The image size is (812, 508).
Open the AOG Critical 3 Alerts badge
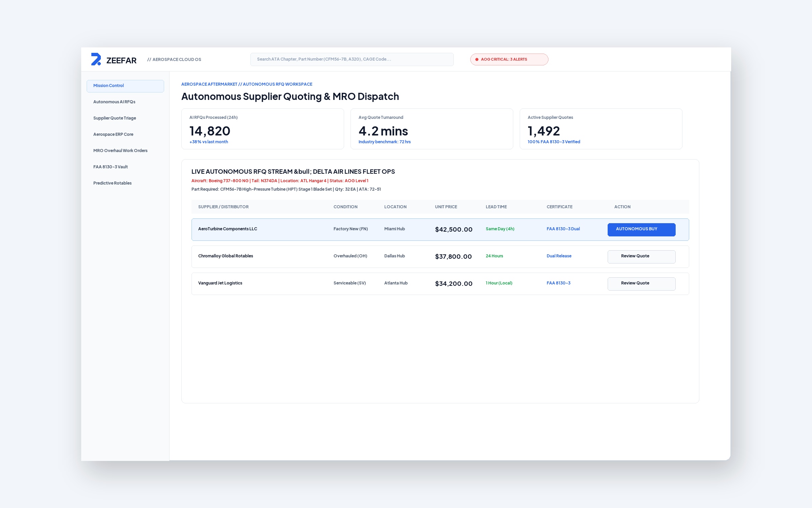[509, 59]
